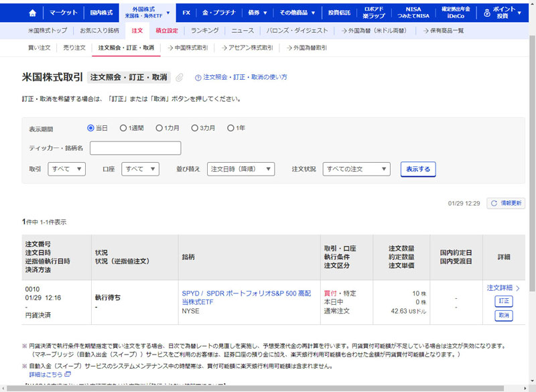Screen dimensions: 536x392
Task: Open the 国内株式 menu tab
Action: 102,13
